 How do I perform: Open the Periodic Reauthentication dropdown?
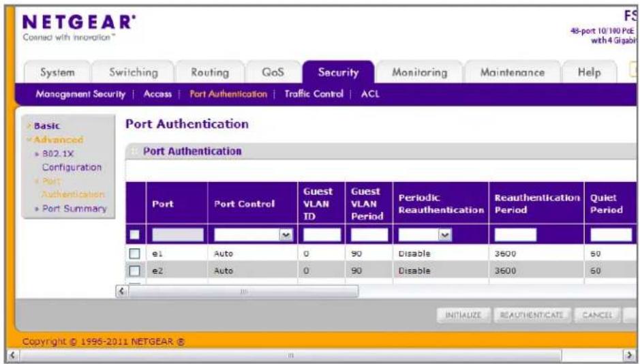click(x=425, y=234)
